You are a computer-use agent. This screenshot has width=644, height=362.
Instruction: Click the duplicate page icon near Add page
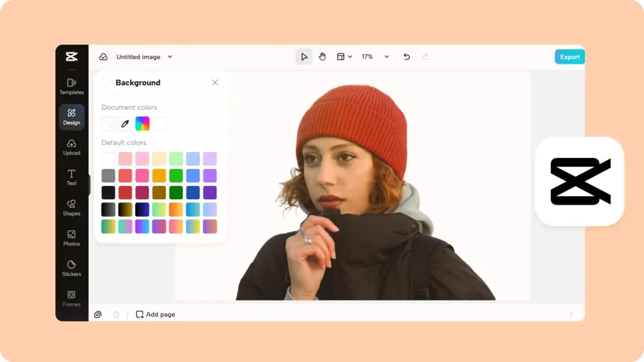[97, 314]
